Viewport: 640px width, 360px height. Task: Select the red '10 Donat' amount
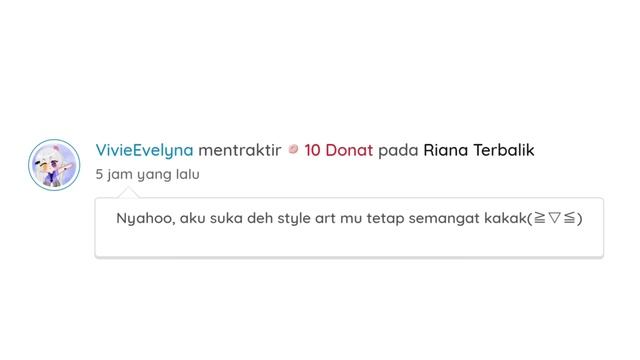pyautogui.click(x=338, y=150)
